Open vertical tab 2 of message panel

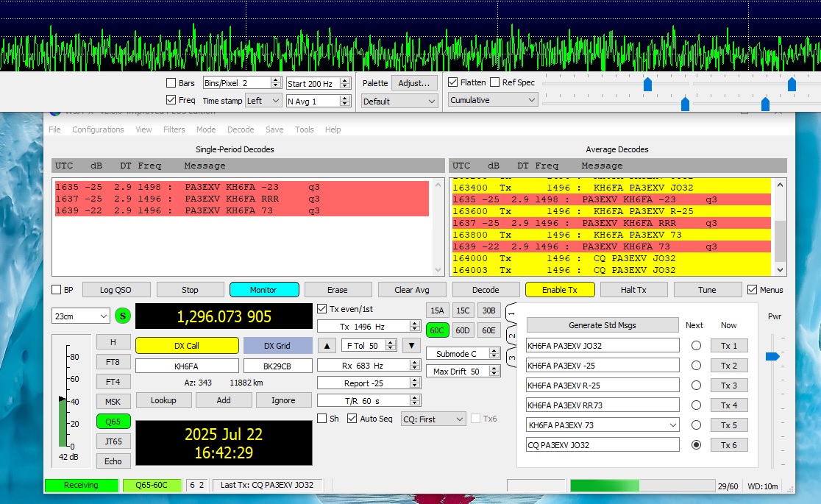(x=511, y=336)
